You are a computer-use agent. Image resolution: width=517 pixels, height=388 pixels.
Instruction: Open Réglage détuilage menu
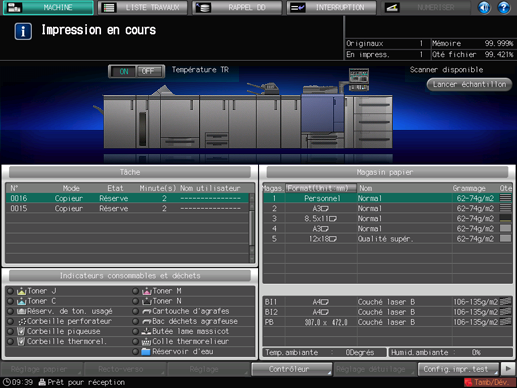[x=375, y=369]
